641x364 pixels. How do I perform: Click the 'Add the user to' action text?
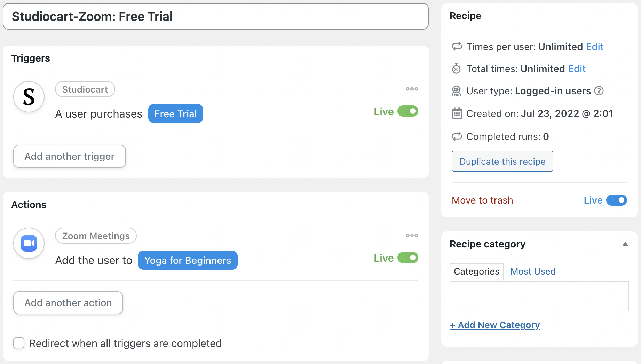(x=94, y=260)
